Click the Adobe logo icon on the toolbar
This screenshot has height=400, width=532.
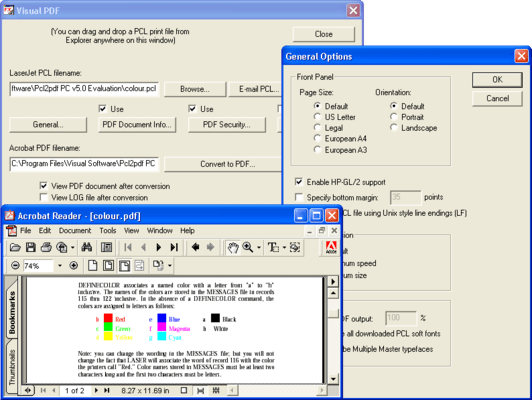click(x=331, y=247)
